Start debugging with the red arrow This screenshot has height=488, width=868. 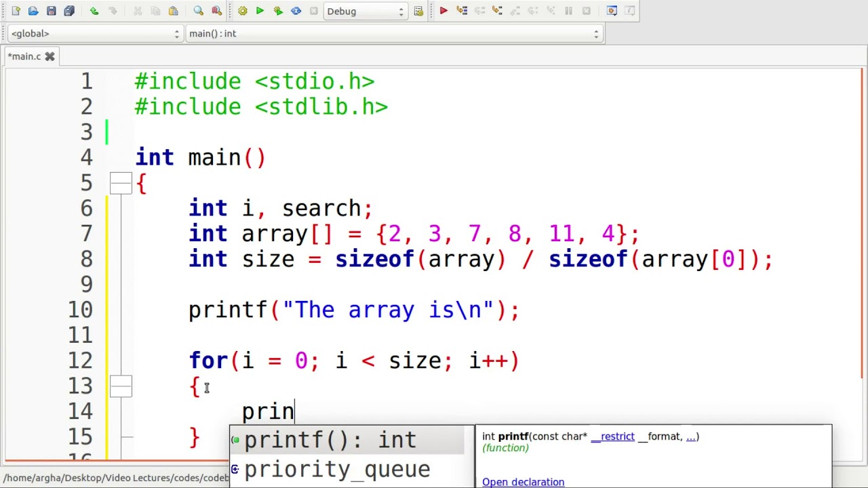pos(443,11)
